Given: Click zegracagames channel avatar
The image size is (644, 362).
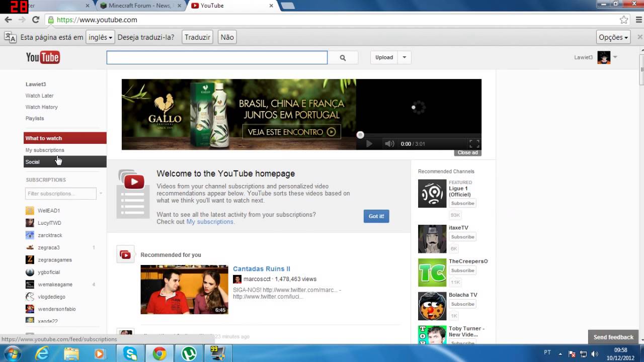Looking at the screenshot, I should 30,260.
